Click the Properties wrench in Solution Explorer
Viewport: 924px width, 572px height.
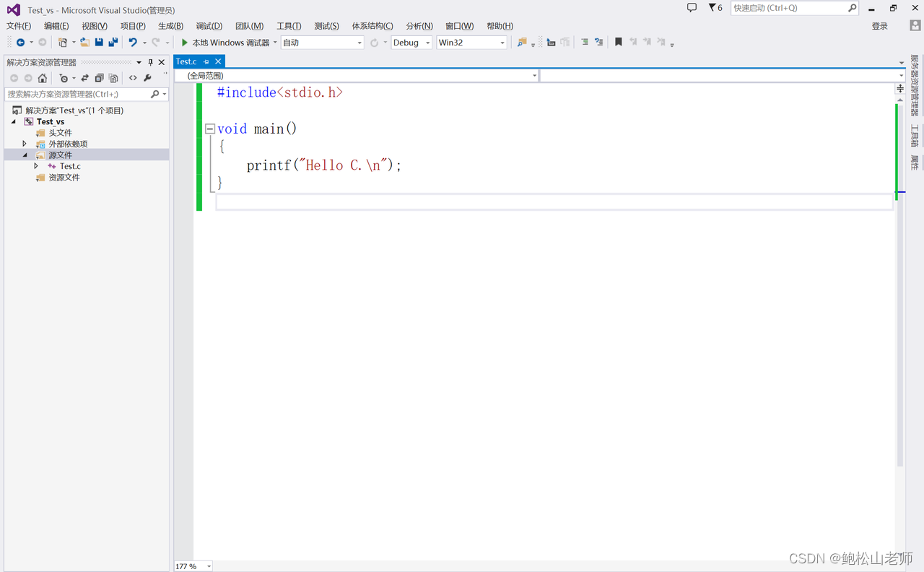(x=148, y=78)
